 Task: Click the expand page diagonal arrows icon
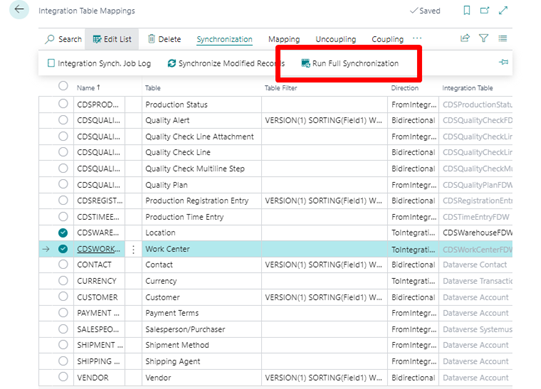click(x=503, y=10)
